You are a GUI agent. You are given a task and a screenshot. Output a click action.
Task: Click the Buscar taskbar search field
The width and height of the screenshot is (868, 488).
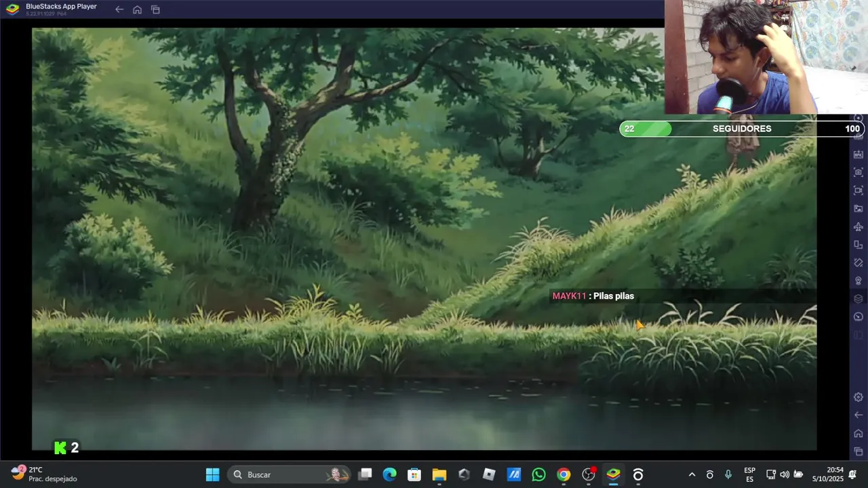click(x=289, y=474)
